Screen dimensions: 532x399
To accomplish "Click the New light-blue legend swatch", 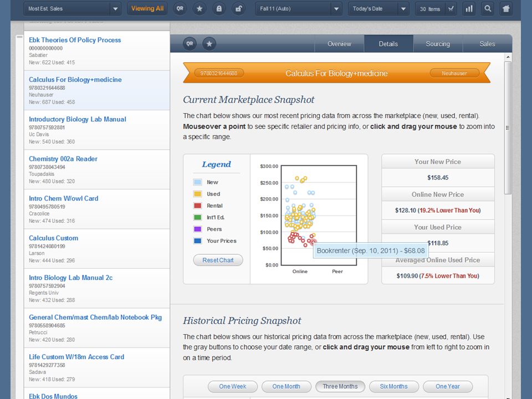I will click(x=197, y=182).
